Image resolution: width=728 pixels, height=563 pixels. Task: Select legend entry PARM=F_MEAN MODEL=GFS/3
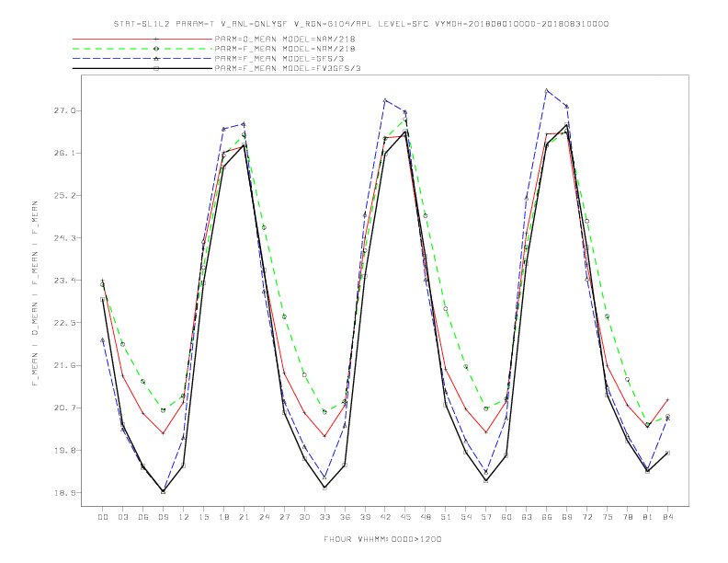(x=279, y=59)
